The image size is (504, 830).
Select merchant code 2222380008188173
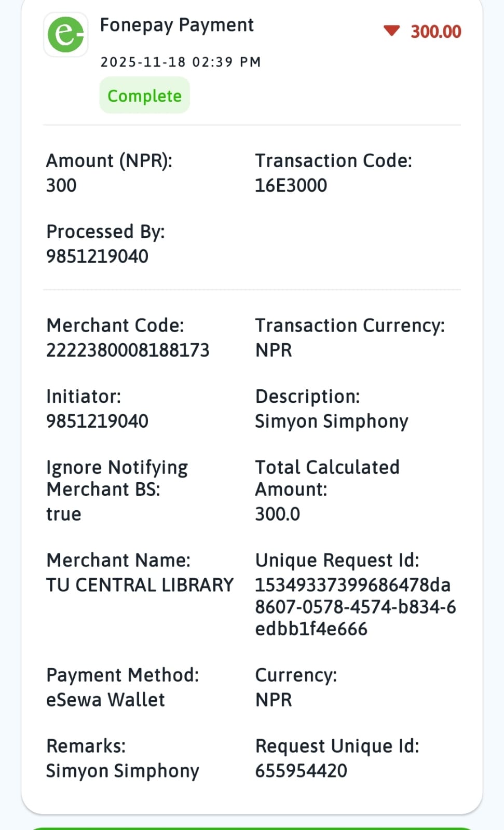(128, 350)
